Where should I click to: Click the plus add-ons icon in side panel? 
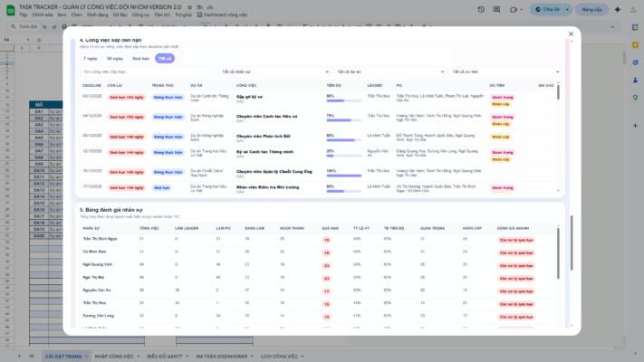635,126
